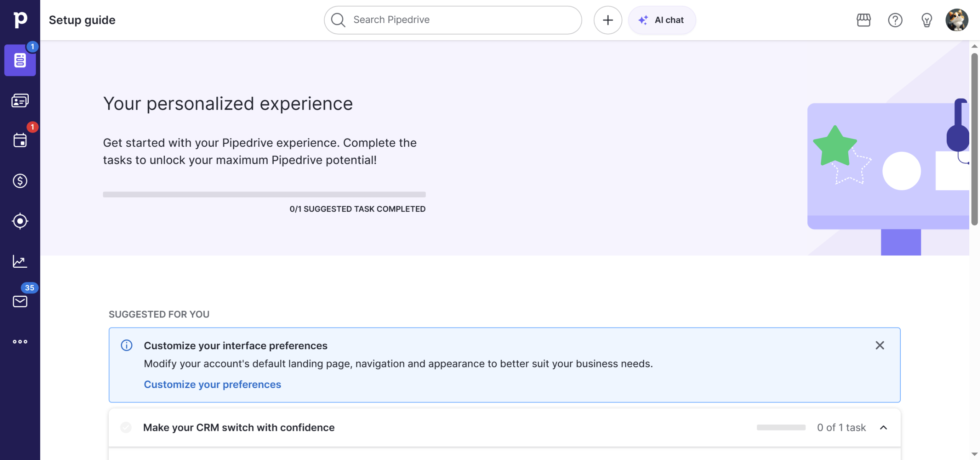Open the Setup guide sidebar icon
This screenshot has height=460, width=980.
(20, 61)
